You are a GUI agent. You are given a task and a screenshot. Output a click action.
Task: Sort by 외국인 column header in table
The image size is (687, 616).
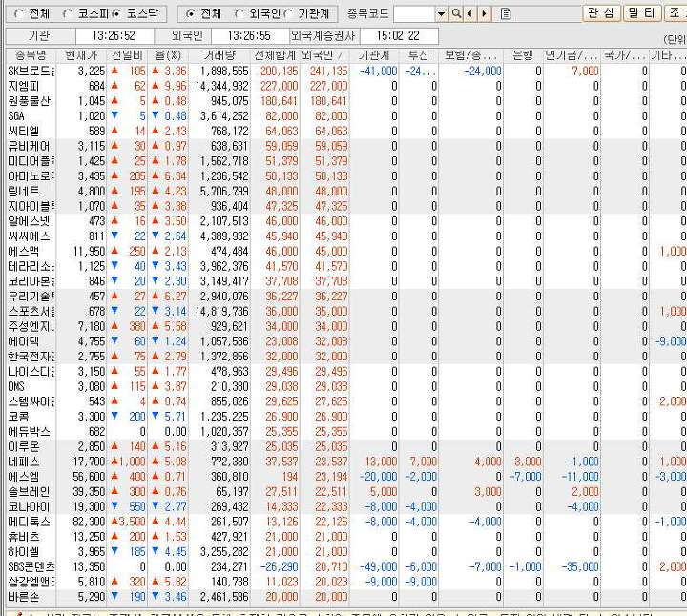click(x=324, y=55)
